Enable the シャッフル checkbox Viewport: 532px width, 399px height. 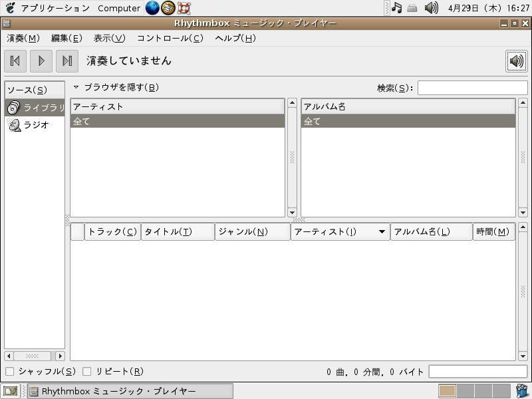point(10,372)
